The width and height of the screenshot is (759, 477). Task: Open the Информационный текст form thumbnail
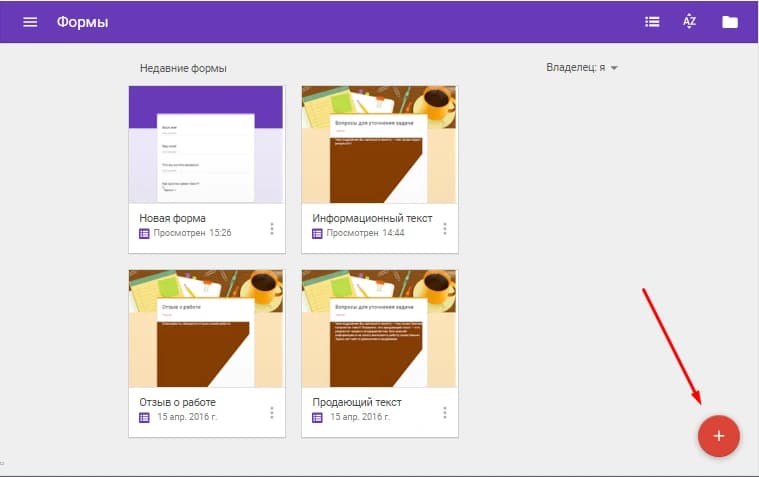click(x=380, y=145)
